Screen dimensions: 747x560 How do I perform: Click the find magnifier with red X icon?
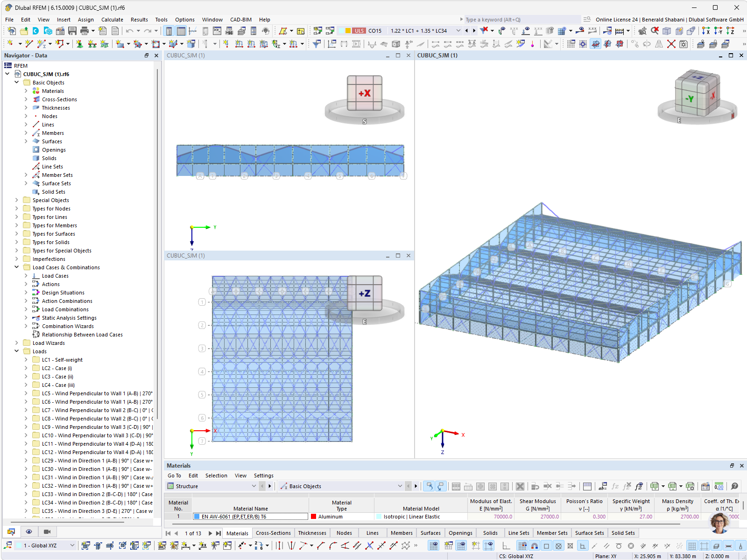tap(655, 31)
